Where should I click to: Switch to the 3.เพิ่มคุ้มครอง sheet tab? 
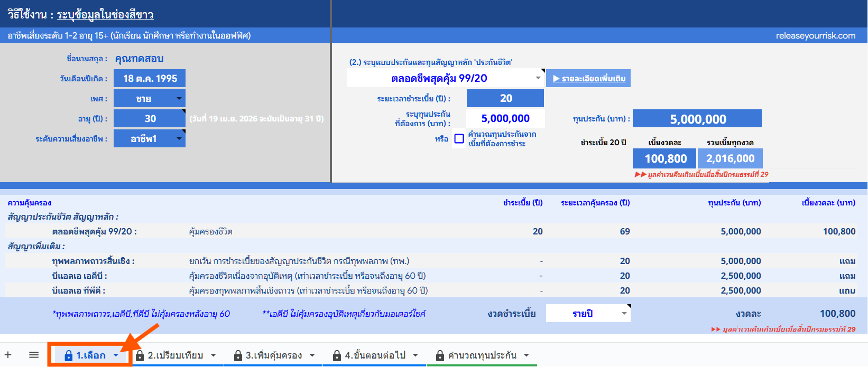273,355
